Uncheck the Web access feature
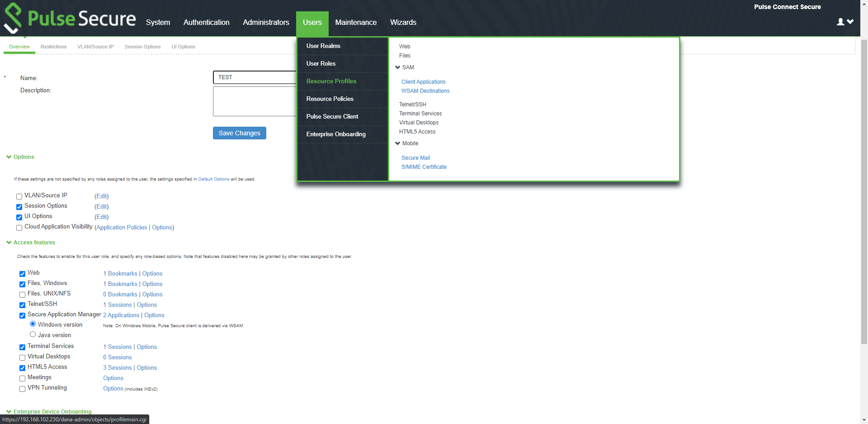 pos(22,274)
